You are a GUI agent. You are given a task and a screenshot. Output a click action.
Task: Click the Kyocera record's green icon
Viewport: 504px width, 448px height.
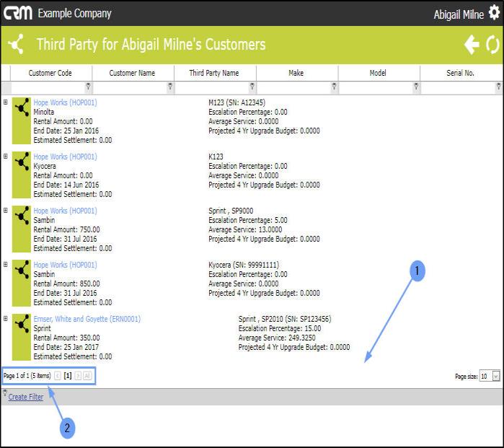(x=22, y=175)
